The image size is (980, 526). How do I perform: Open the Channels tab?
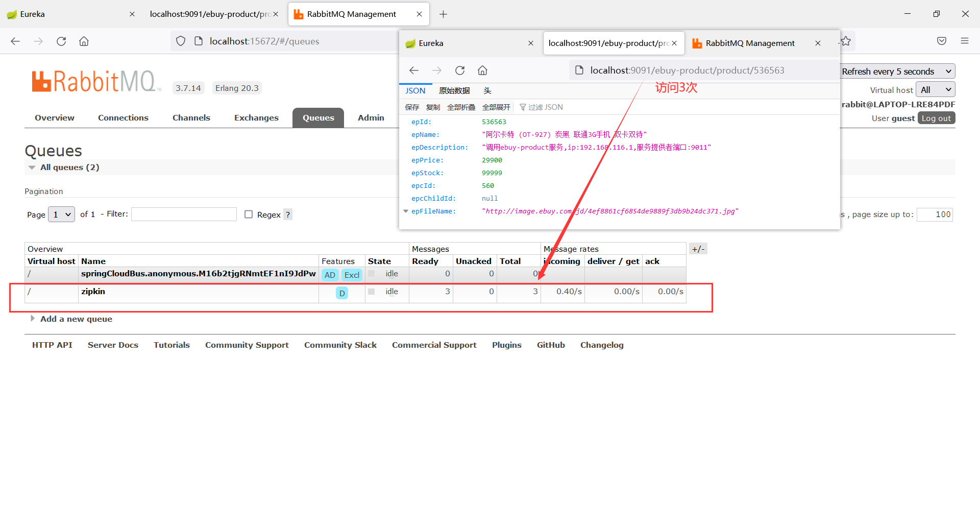pos(191,118)
